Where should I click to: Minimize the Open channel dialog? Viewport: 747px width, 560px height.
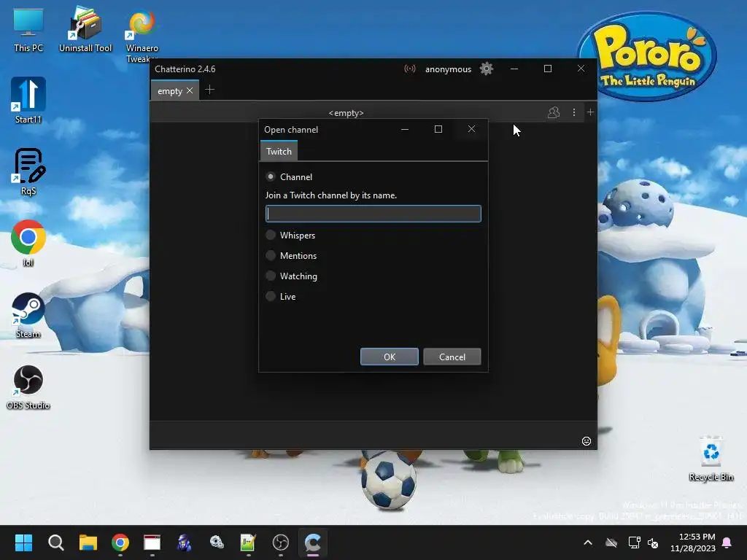(x=405, y=129)
